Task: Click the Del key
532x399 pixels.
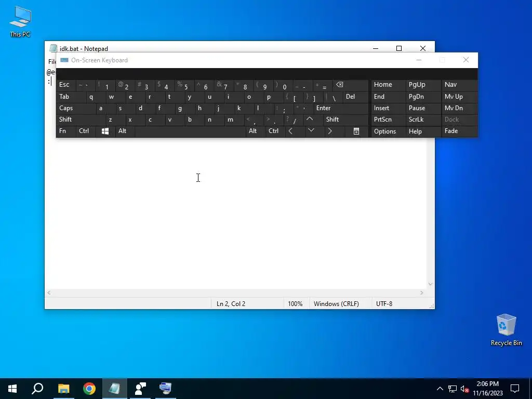Action: click(355, 97)
